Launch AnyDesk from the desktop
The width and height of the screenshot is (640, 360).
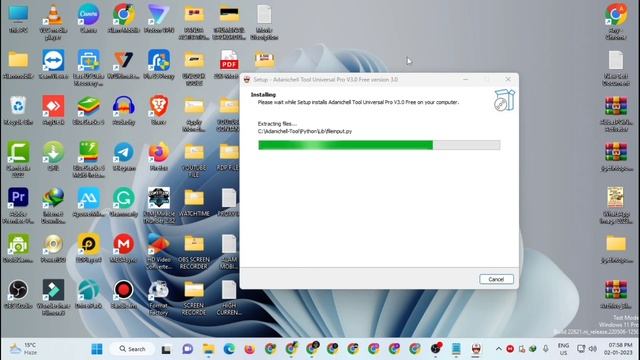[x=53, y=110]
